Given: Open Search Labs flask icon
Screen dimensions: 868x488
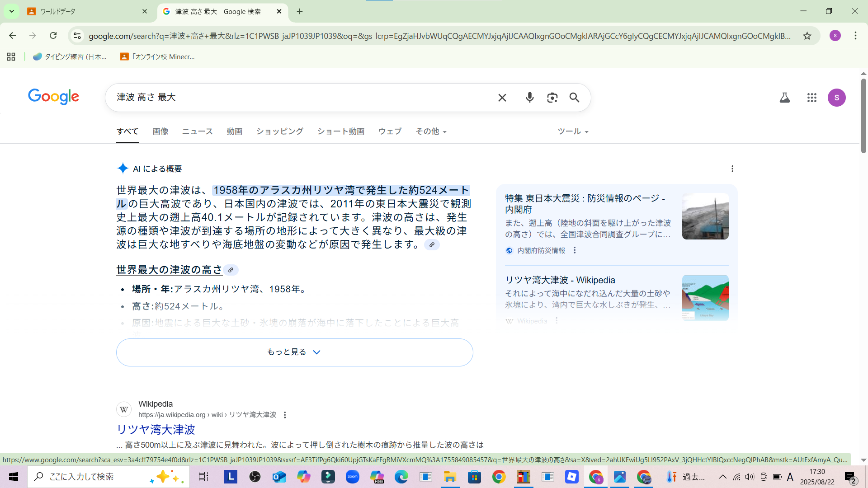Looking at the screenshot, I should point(785,98).
